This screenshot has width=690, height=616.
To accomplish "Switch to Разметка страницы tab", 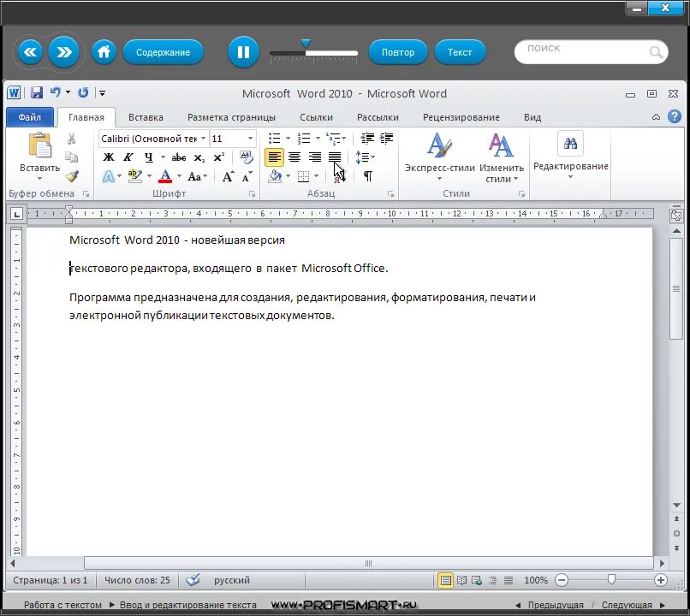I will click(231, 117).
